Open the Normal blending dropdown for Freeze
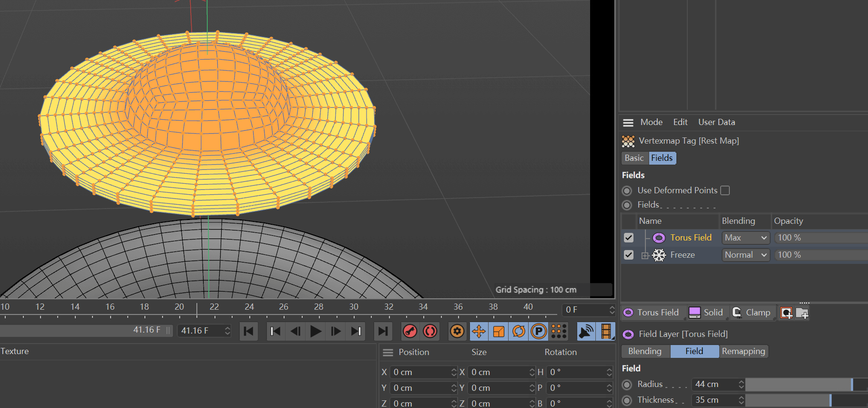 [x=745, y=255]
